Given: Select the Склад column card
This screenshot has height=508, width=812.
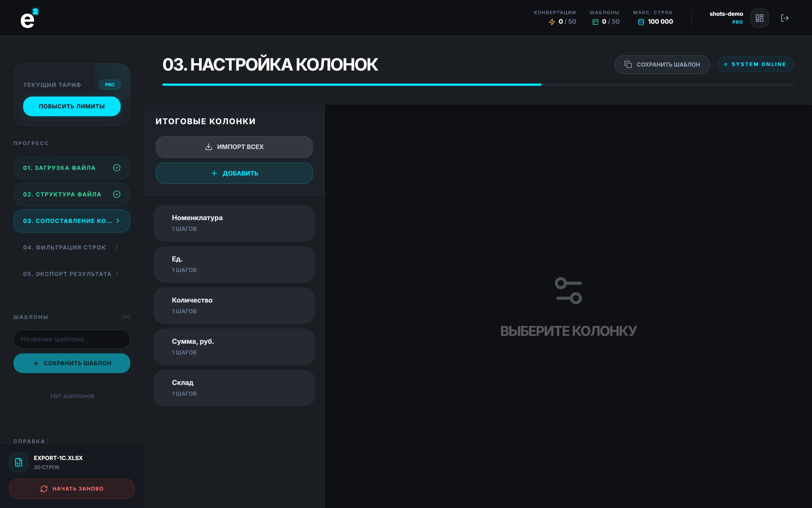Looking at the screenshot, I should click(234, 388).
